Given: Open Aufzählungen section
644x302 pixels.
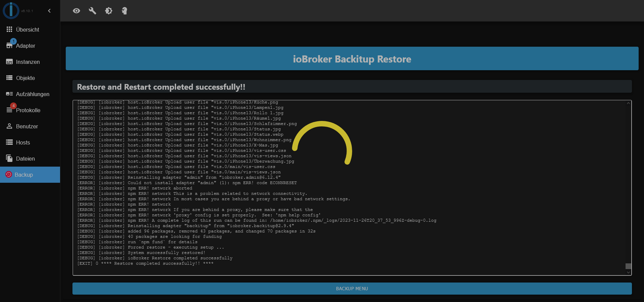Looking at the screenshot, I should pyautogui.click(x=30, y=94).
